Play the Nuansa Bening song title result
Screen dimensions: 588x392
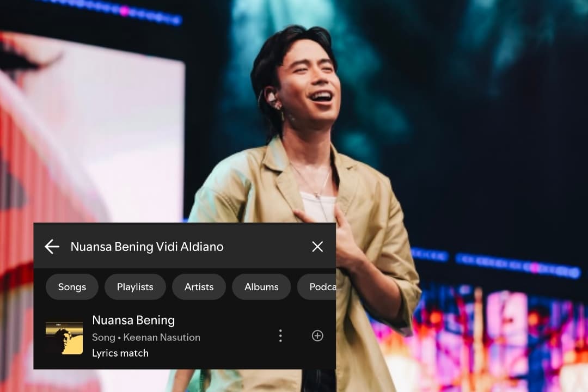tap(133, 320)
